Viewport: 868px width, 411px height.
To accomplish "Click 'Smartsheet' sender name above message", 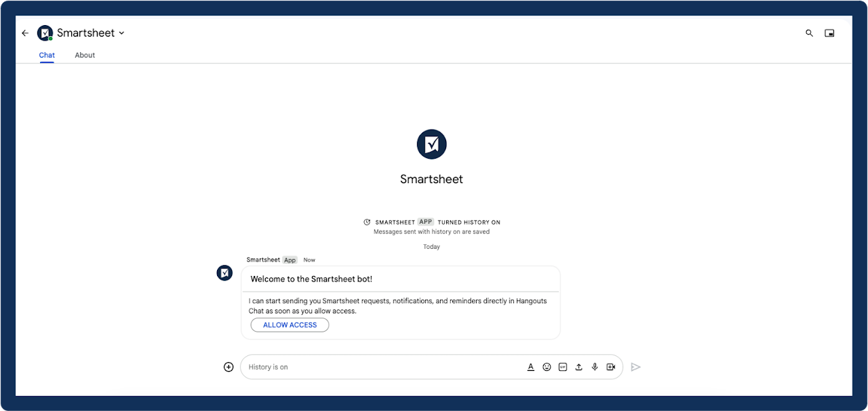I will point(263,260).
